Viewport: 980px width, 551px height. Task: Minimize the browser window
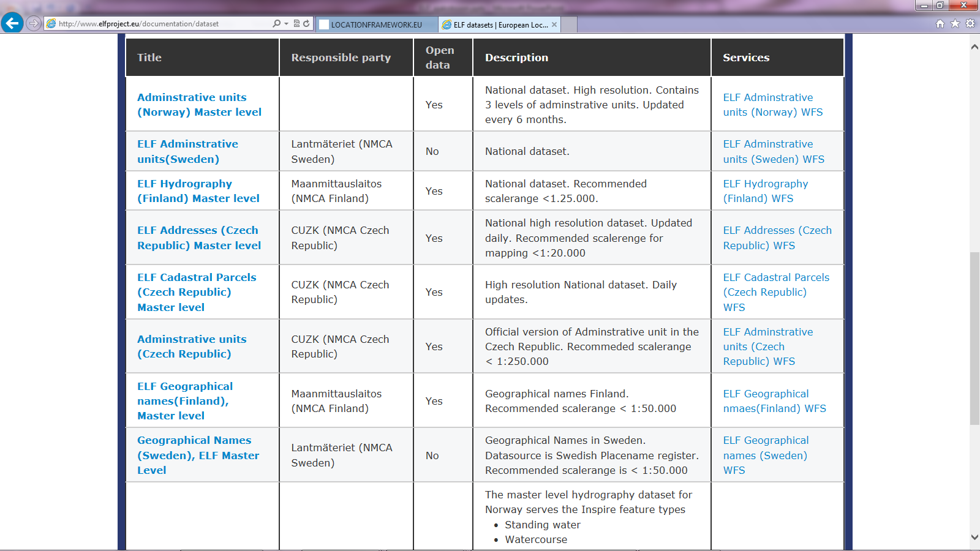(x=924, y=6)
